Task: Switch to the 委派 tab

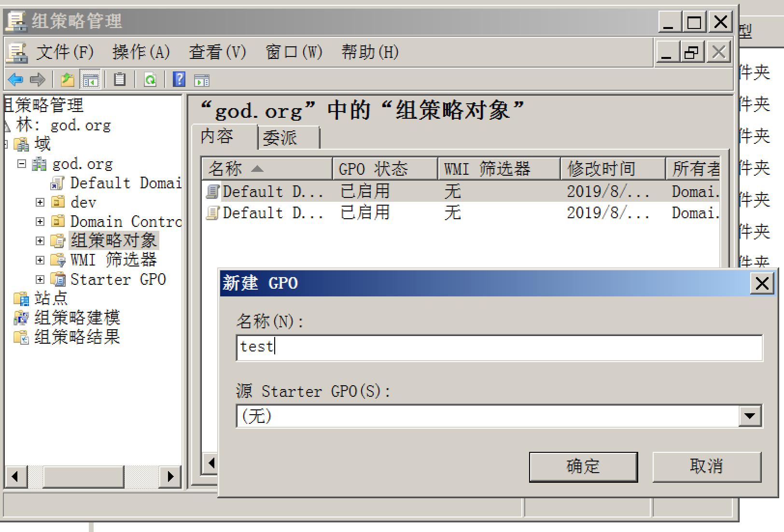Action: 288,138
